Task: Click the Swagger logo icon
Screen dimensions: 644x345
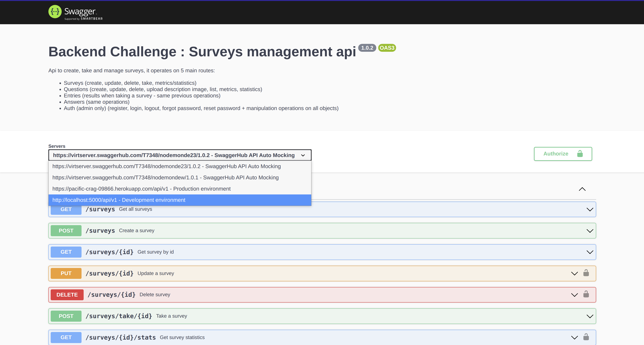Action: pyautogui.click(x=55, y=12)
